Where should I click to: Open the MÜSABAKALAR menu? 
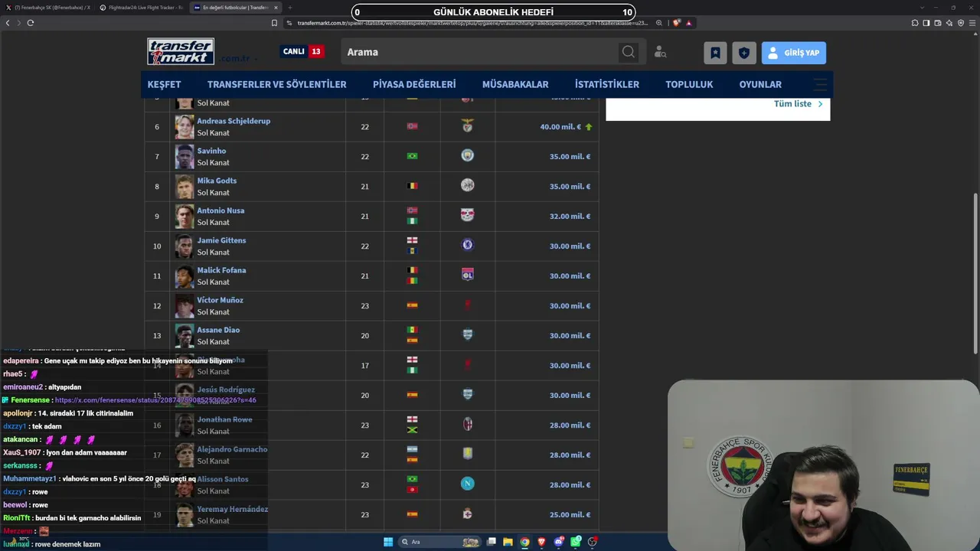515,84
